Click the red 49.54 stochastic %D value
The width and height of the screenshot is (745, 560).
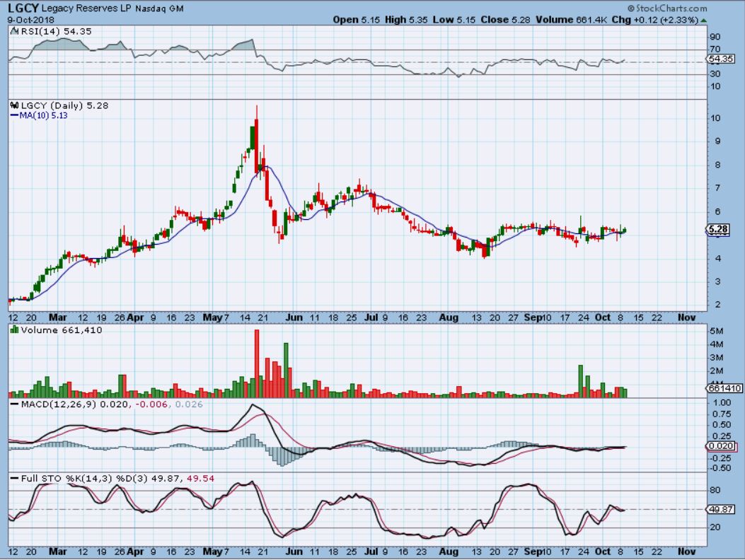[200, 479]
